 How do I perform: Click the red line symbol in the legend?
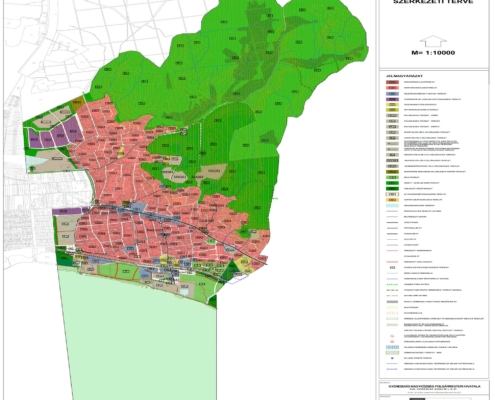click(x=392, y=250)
